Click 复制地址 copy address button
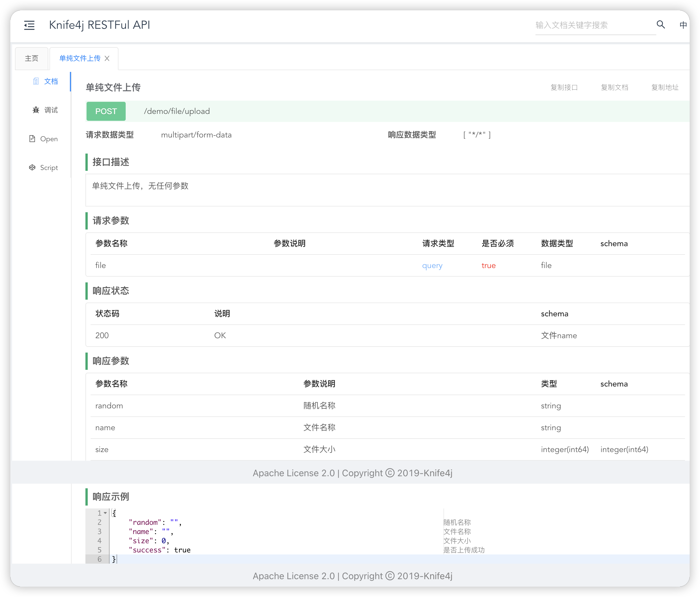 (665, 87)
